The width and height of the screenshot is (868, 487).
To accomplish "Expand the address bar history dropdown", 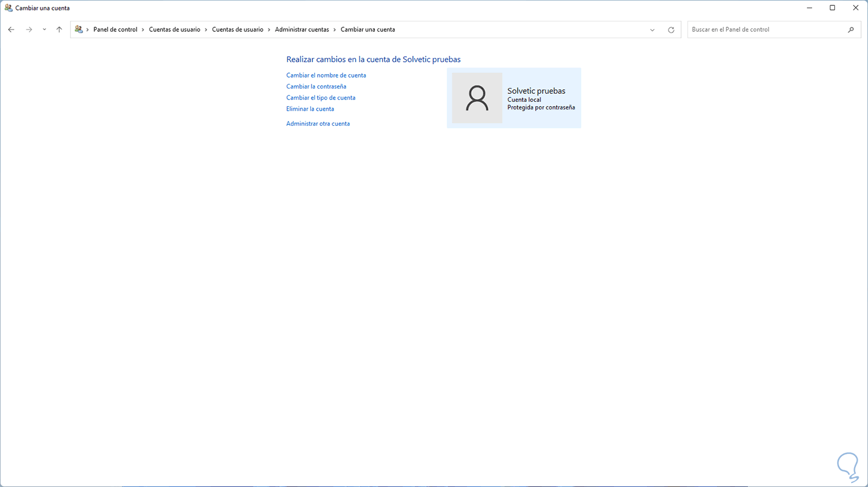I will tap(652, 30).
